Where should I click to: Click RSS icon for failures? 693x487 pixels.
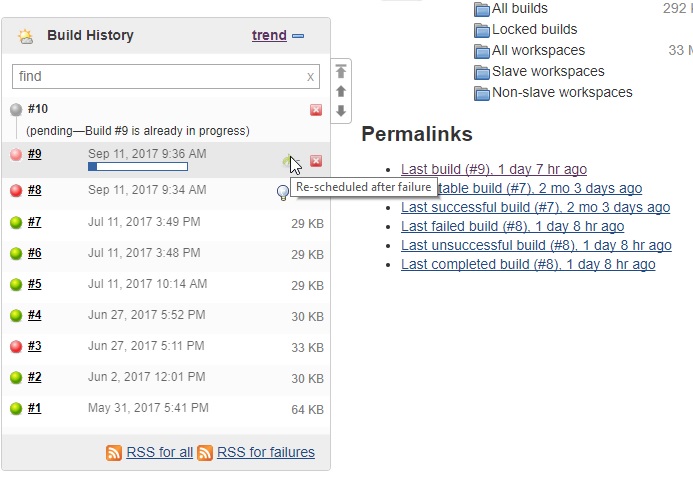pos(205,453)
